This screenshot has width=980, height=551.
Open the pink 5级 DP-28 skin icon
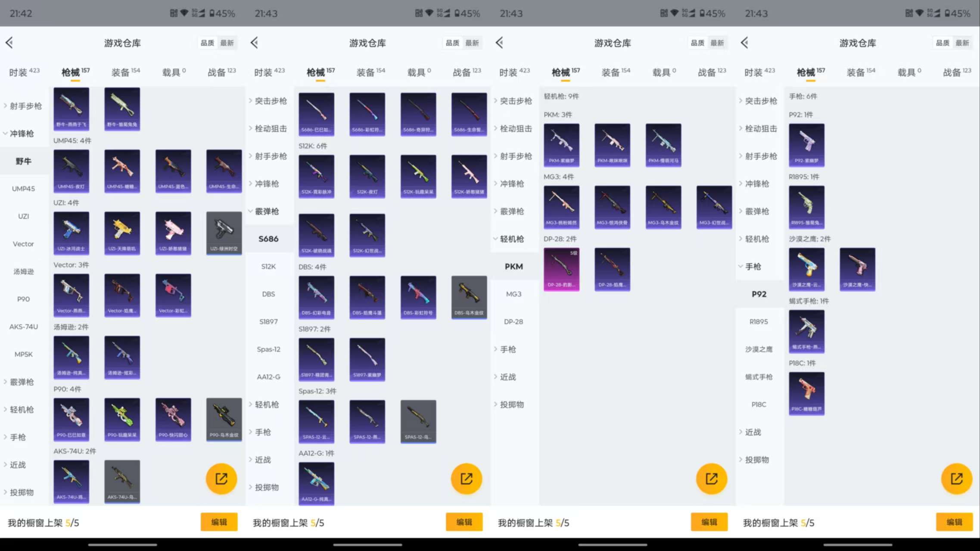[x=561, y=269]
